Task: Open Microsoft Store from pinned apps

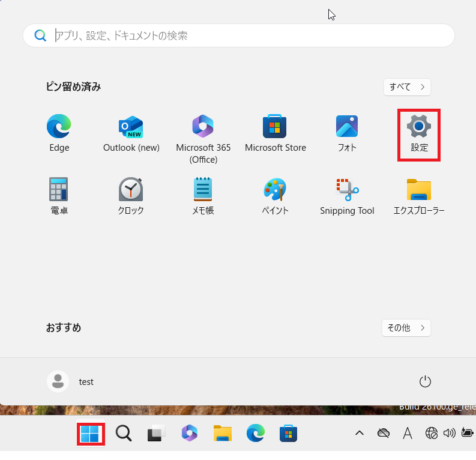Action: pos(276,133)
